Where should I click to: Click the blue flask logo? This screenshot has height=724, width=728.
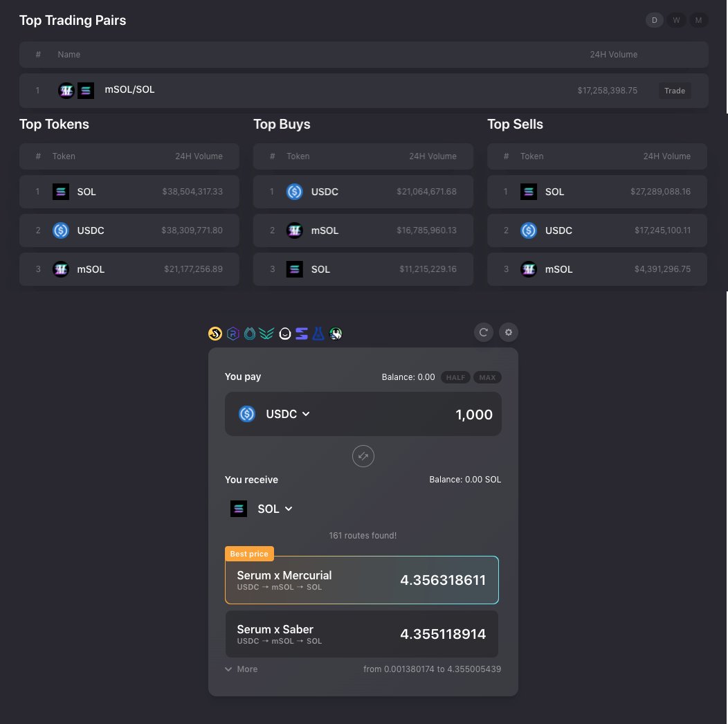pyautogui.click(x=318, y=334)
